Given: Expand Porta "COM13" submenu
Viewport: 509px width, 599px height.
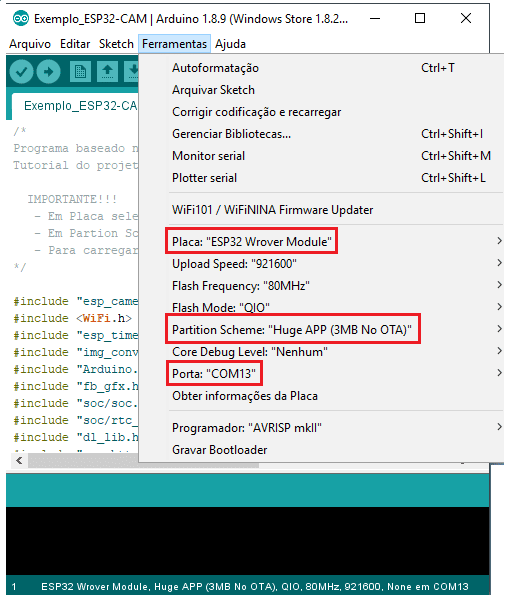Looking at the screenshot, I should (x=321, y=374).
